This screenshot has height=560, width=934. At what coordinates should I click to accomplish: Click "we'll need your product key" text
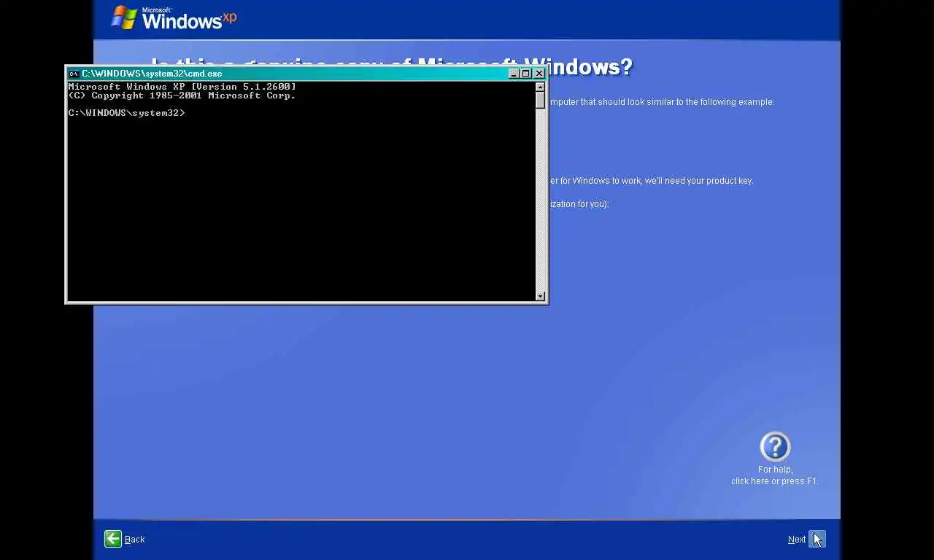(698, 181)
